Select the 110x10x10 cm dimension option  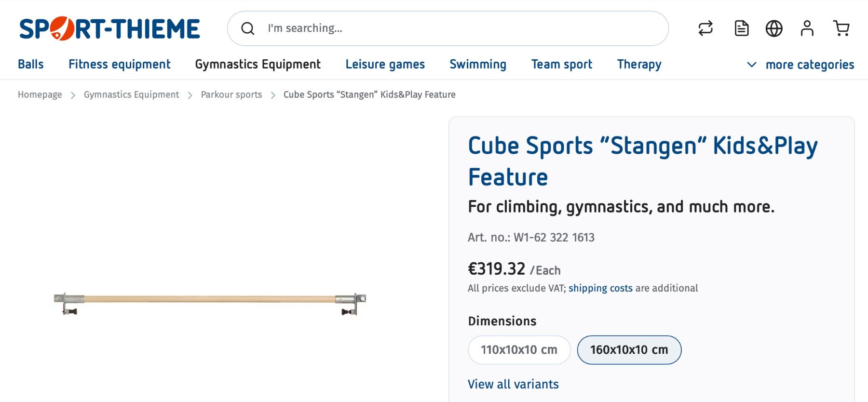(x=519, y=350)
